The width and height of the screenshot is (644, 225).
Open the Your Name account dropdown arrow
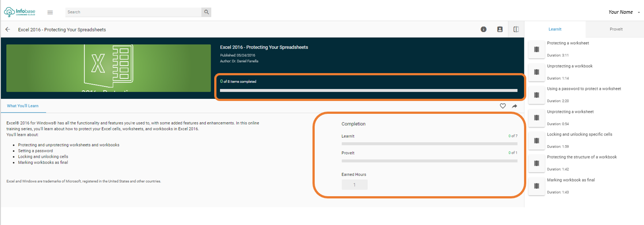639,13
